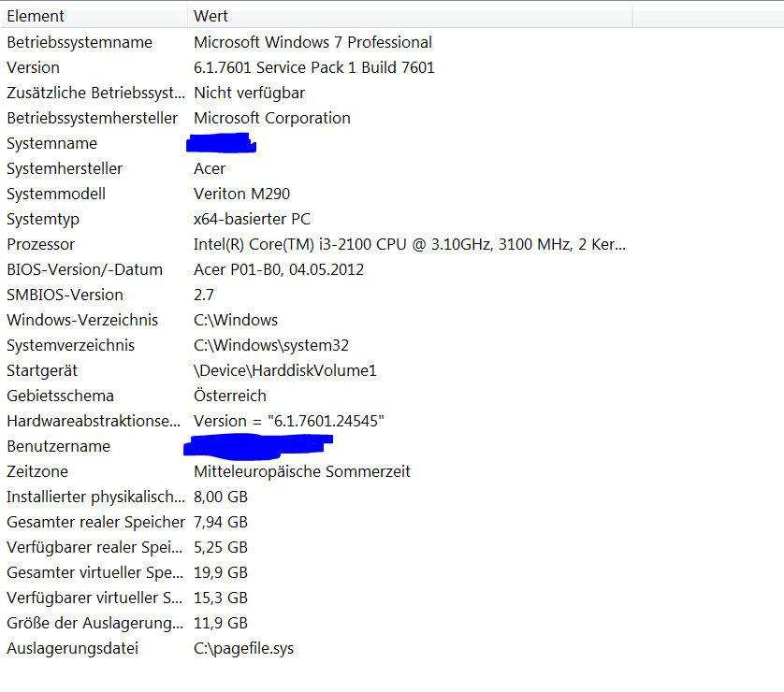Click the '\Device\HarddiskVolume1' value
Image resolution: width=784 pixels, height=692 pixels.
pos(285,370)
